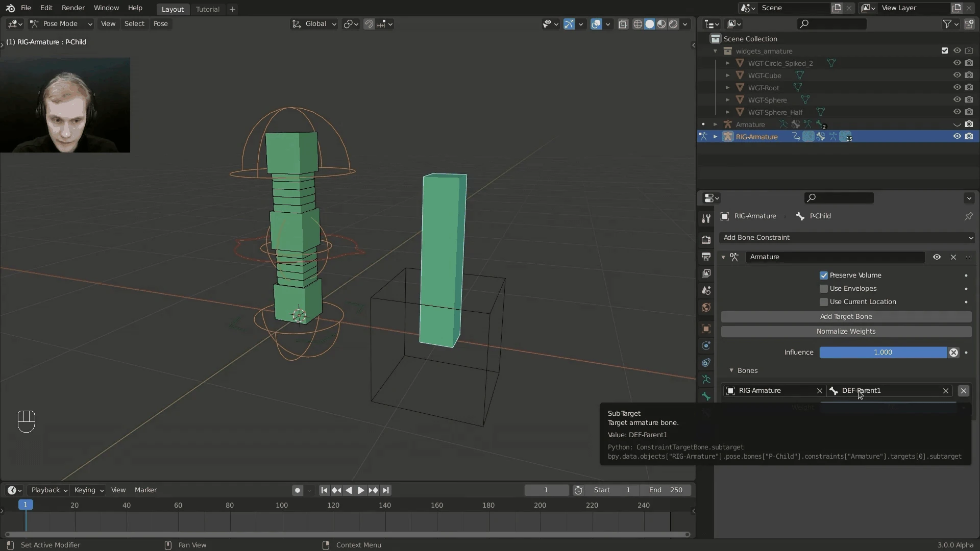Collapse the Bones subpanel
This screenshot has height=551, width=980.
click(731, 371)
